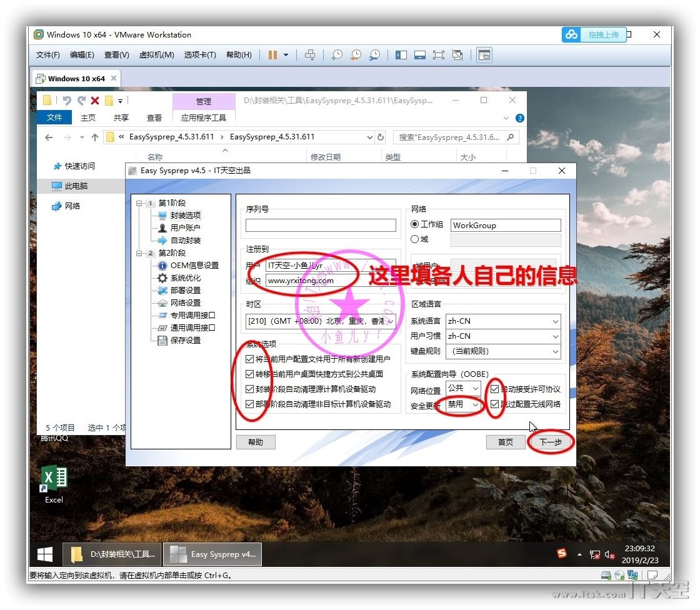Collapse the 第2阶段 tree node
Screen dimensions: 700x610
coord(139,253)
